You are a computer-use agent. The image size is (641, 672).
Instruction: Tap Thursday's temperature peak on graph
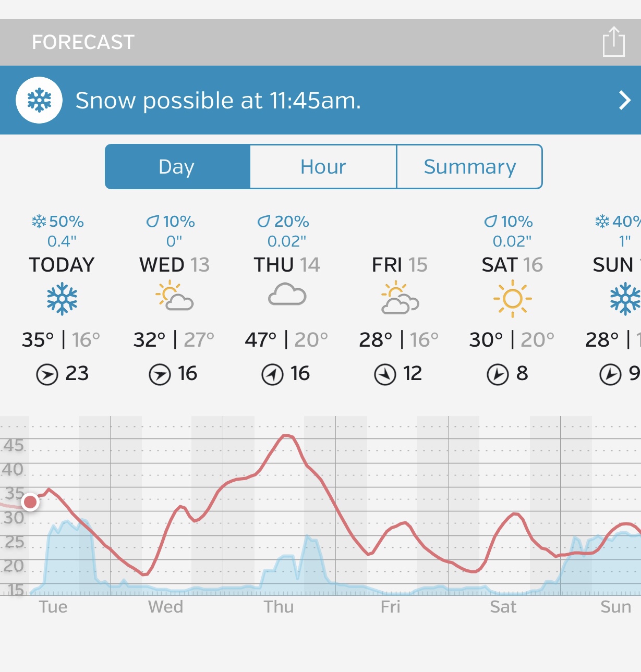click(x=286, y=435)
